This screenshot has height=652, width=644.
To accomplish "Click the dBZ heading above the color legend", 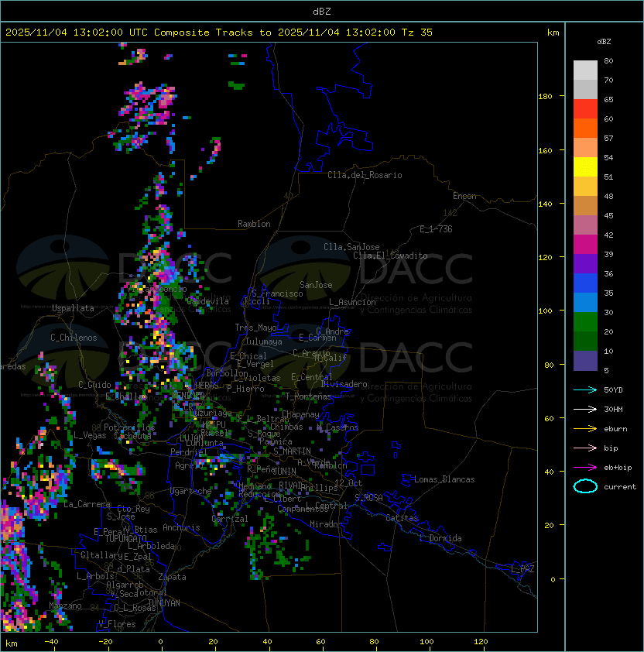I will (x=604, y=42).
